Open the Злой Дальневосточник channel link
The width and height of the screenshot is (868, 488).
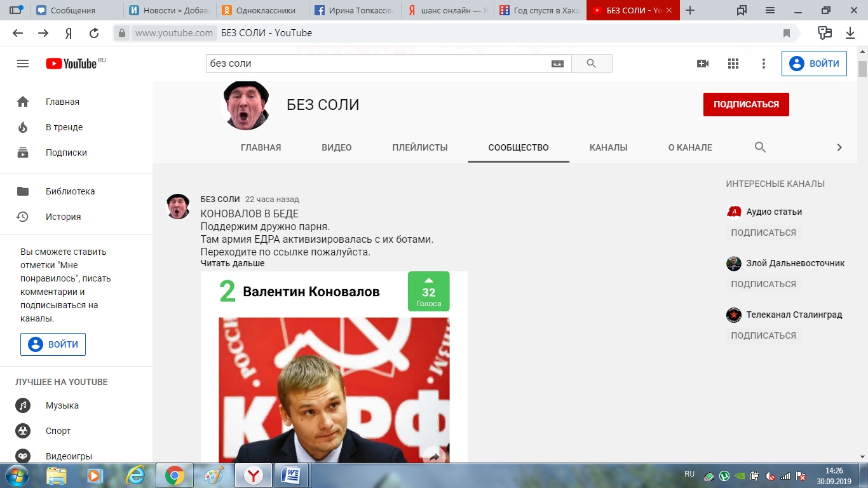coord(796,263)
